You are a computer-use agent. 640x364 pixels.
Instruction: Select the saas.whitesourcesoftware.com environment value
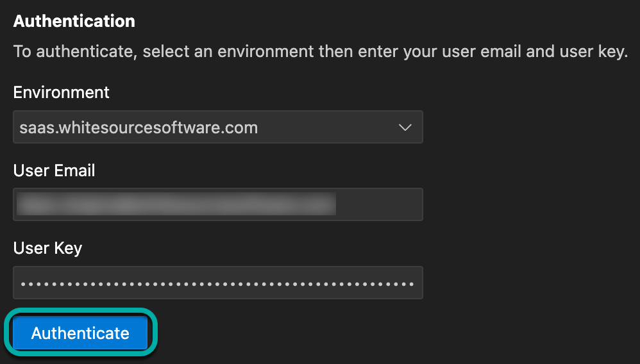[139, 127]
